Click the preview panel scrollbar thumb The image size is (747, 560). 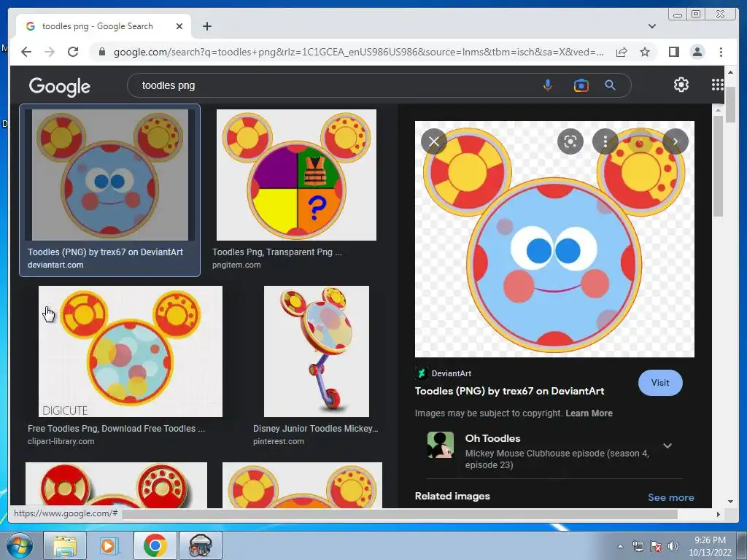click(718, 166)
